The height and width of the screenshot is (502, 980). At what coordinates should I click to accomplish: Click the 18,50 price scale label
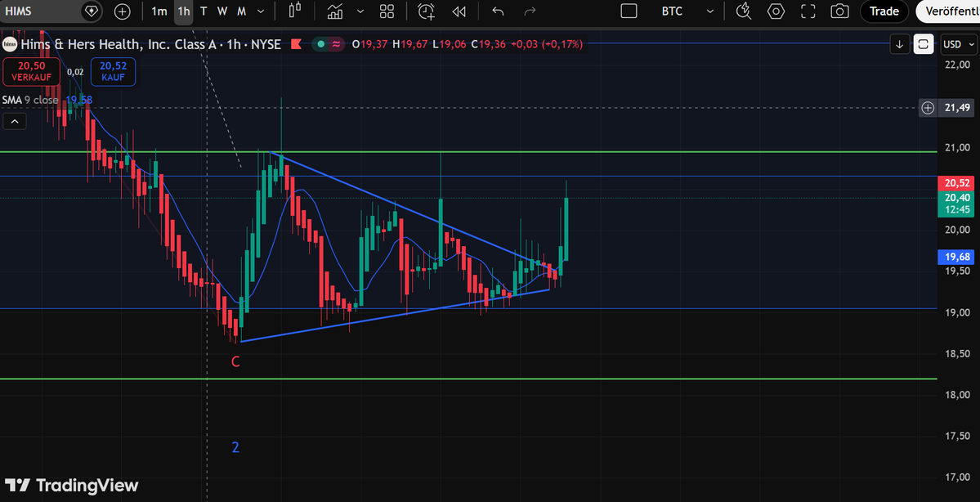click(x=957, y=353)
